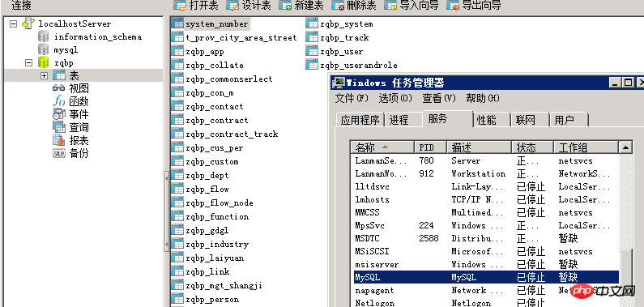
Task: Switch to the 进程 tab
Action: [x=403, y=120]
